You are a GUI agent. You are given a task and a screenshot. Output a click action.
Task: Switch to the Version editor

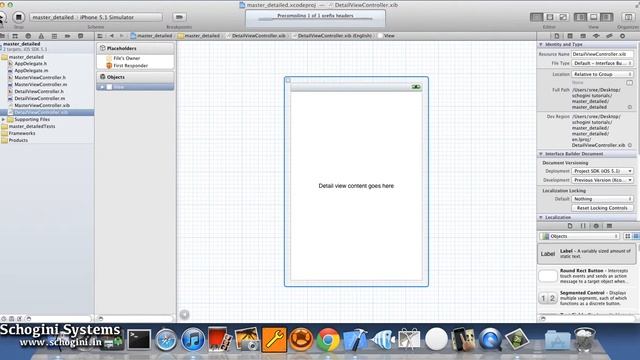click(x=563, y=17)
